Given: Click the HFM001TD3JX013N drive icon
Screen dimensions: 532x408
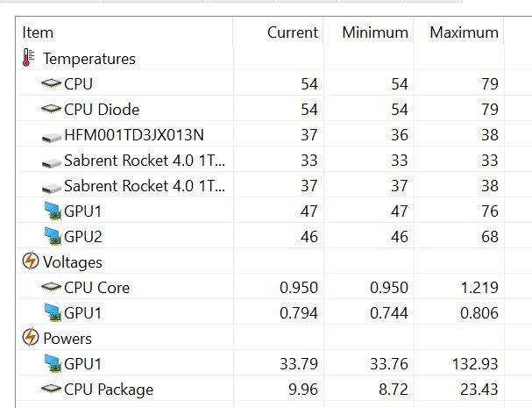Looking at the screenshot, I should (x=51, y=136).
